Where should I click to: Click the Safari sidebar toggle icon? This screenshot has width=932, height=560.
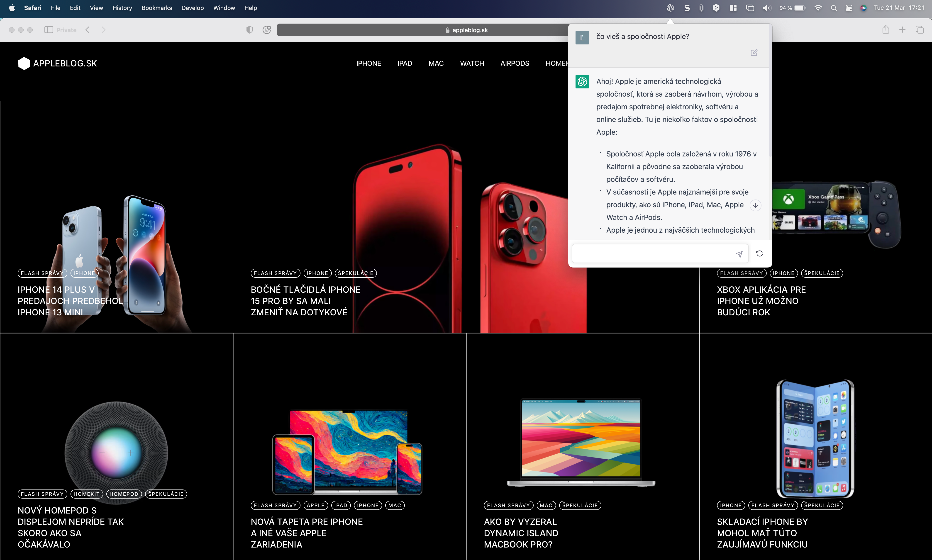pyautogui.click(x=48, y=30)
